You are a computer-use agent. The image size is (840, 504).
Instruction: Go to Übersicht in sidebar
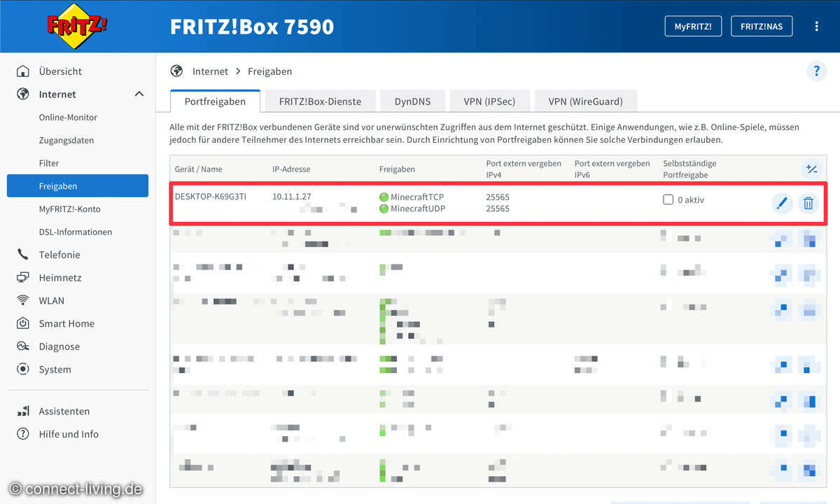[x=60, y=71]
